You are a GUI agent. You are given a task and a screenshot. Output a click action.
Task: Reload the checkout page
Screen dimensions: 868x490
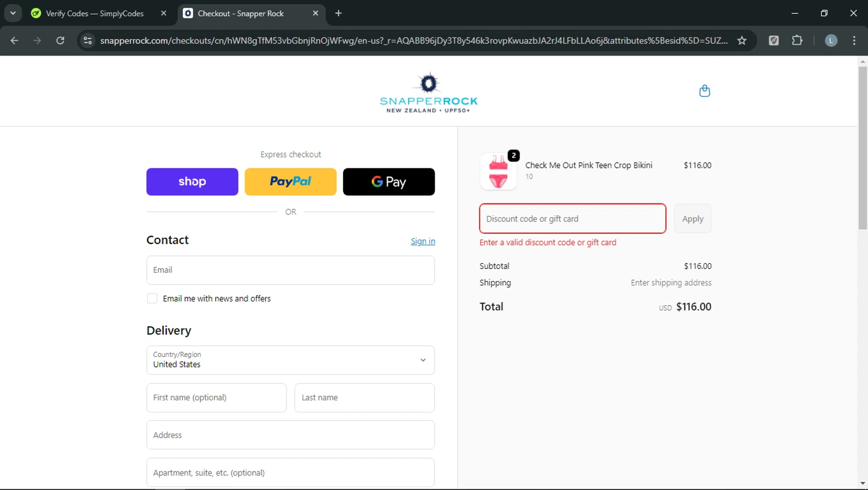point(60,40)
